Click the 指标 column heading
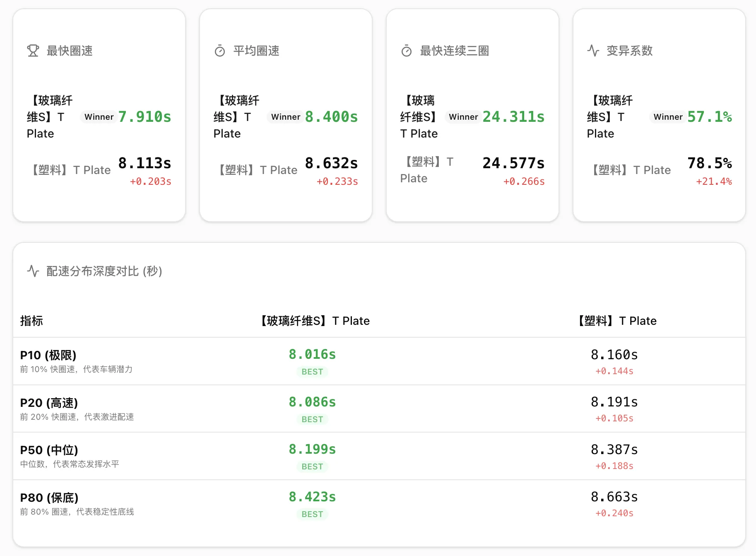The height and width of the screenshot is (556, 756). pos(31,321)
